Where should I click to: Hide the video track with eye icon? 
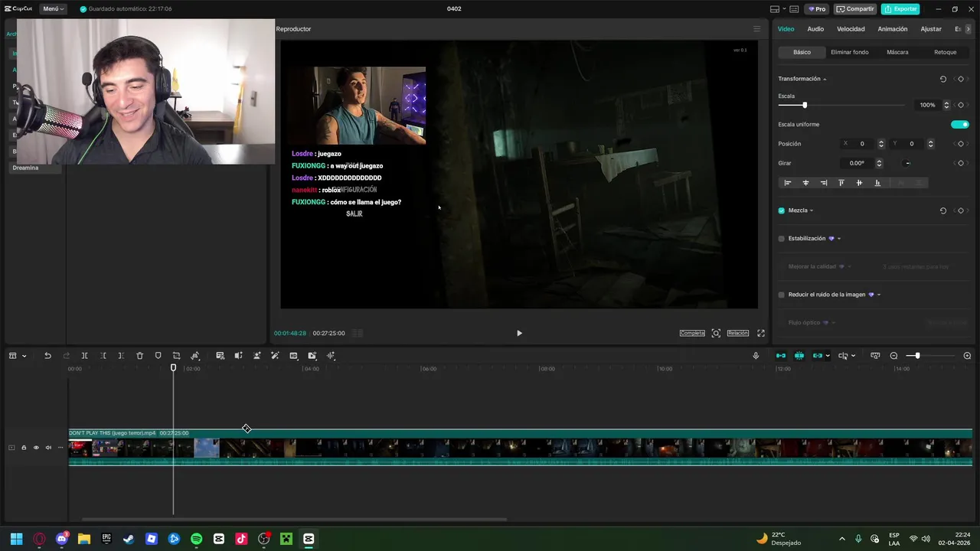click(36, 448)
